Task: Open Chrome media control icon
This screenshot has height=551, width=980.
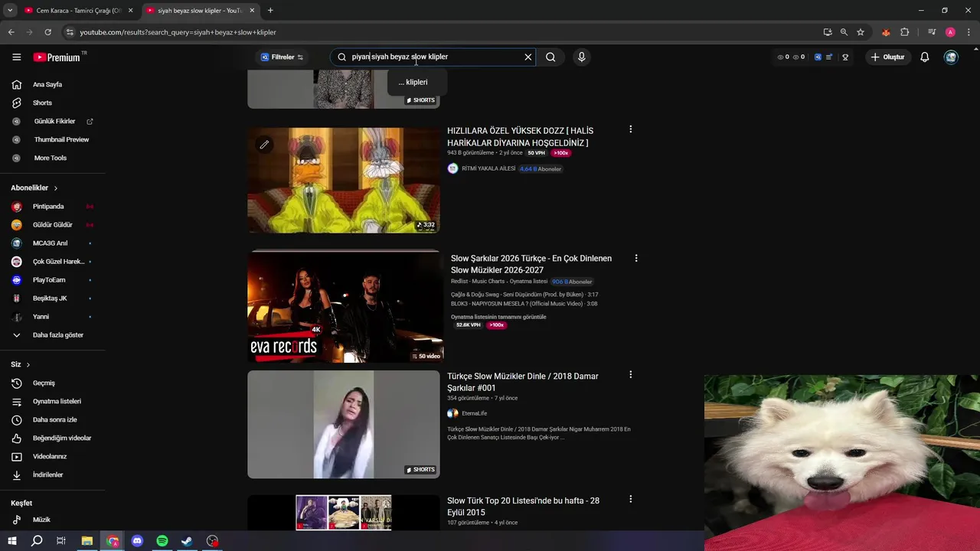Action: (932, 32)
